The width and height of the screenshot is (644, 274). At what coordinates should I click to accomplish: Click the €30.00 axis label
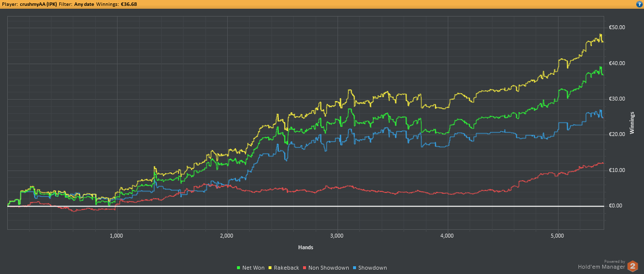[x=616, y=99]
